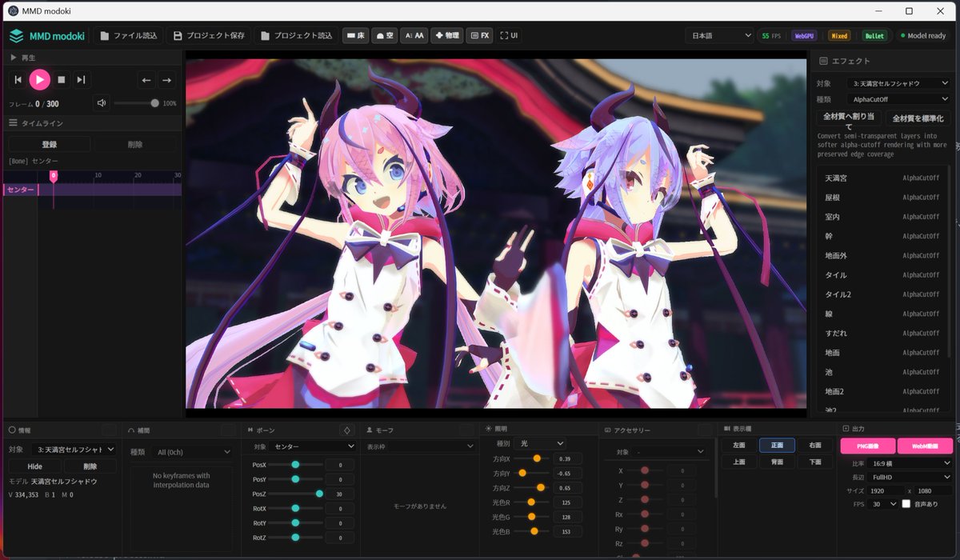Step forward one frame with right arrow
Screen dimensions: 960x560
pyautogui.click(x=166, y=80)
